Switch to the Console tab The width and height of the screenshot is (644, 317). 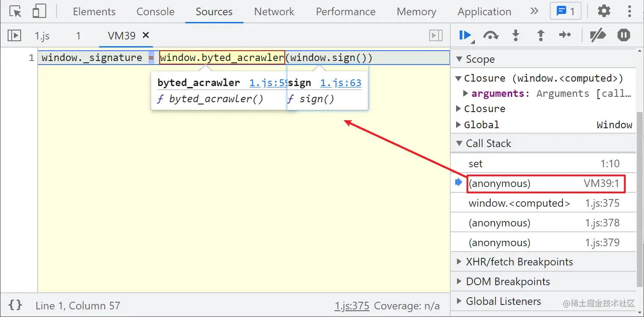[x=156, y=12]
